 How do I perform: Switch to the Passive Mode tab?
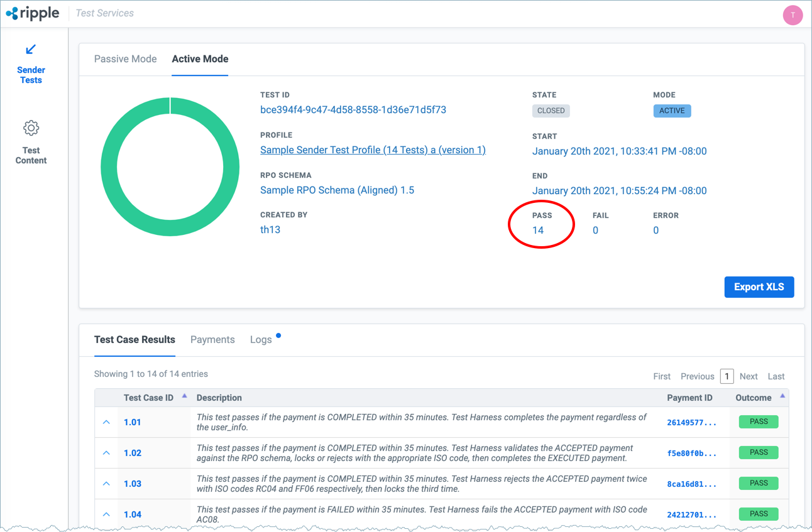point(125,58)
